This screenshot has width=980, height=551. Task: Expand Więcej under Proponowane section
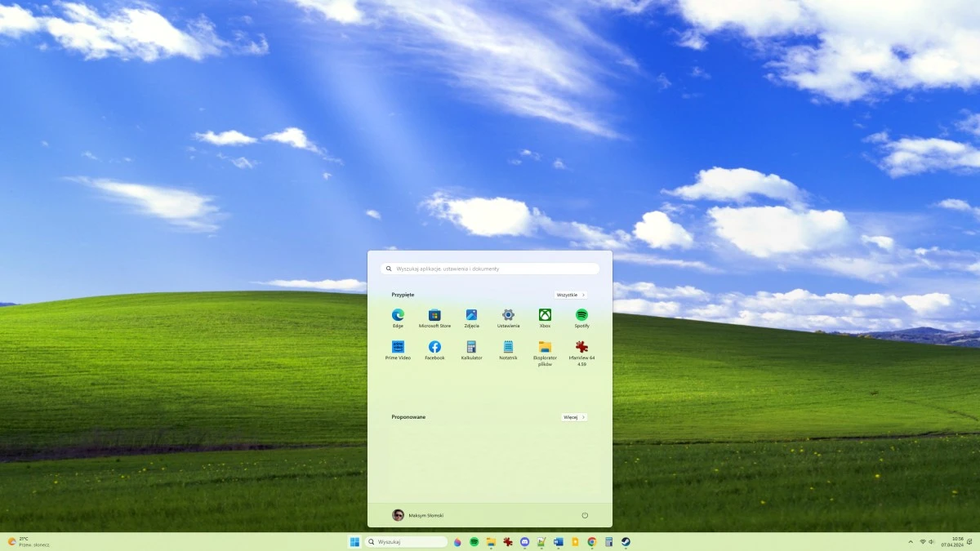(574, 417)
